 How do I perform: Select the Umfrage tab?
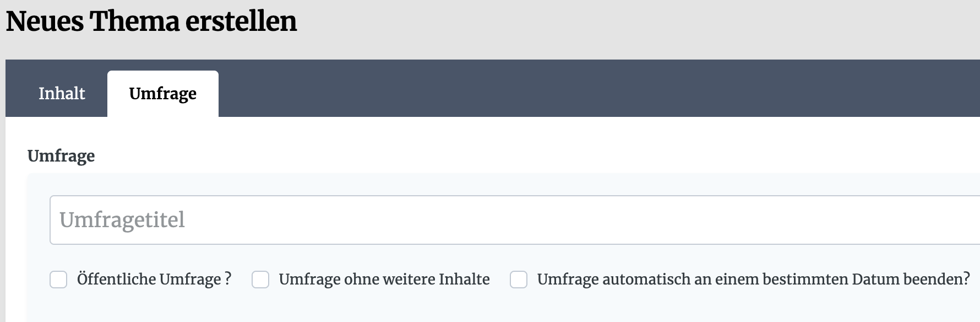(163, 93)
